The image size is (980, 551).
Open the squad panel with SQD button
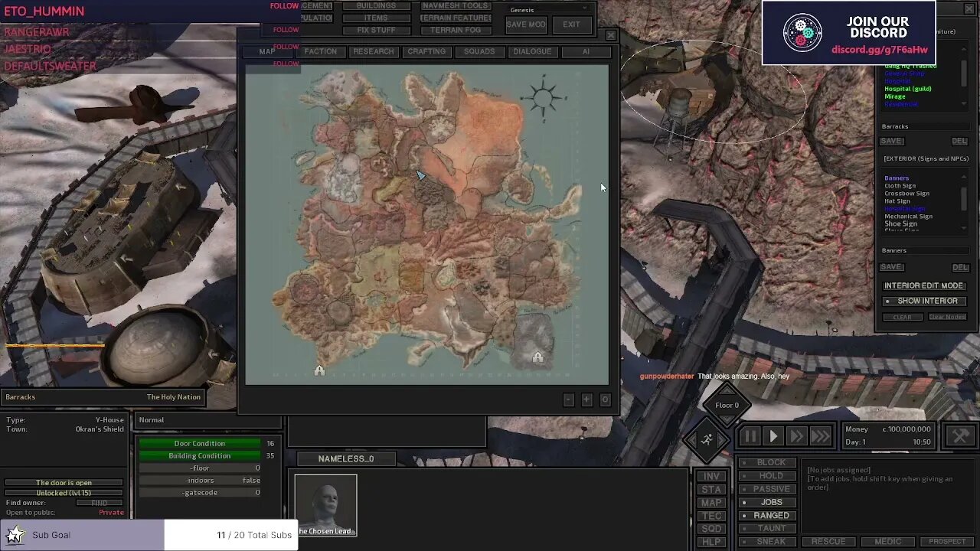711,529
